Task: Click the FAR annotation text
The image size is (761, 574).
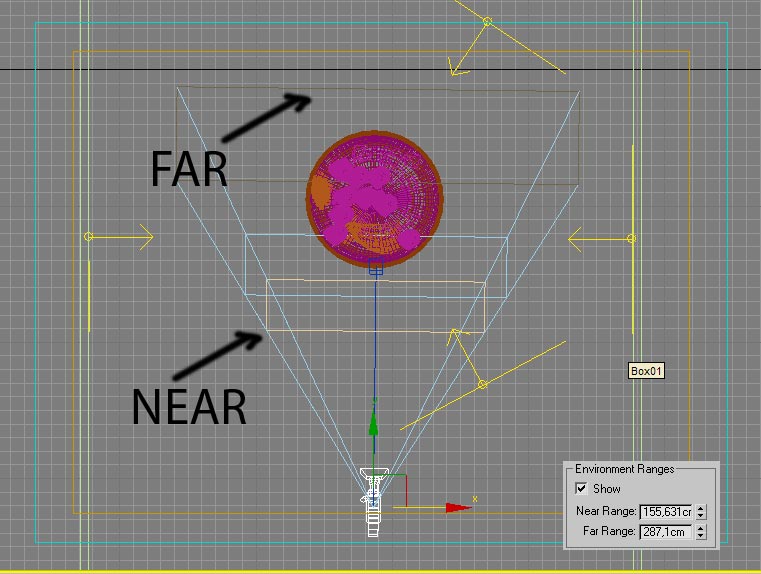Action: (189, 169)
